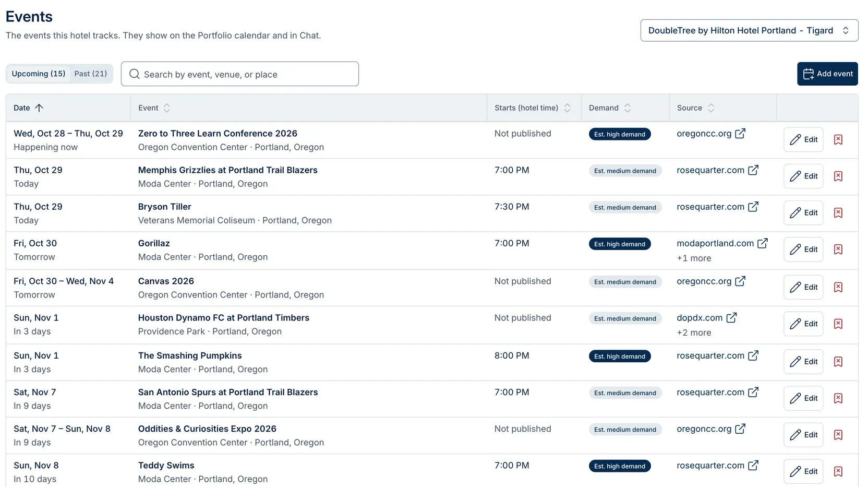Image resolution: width=868 pixels, height=487 pixels.
Task: Focus the event search field
Action: (240, 74)
